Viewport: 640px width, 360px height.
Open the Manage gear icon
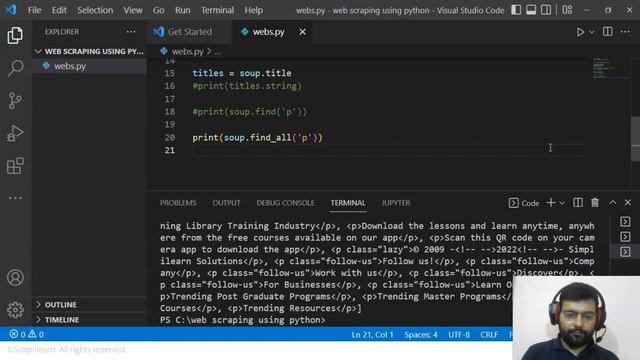(15, 310)
